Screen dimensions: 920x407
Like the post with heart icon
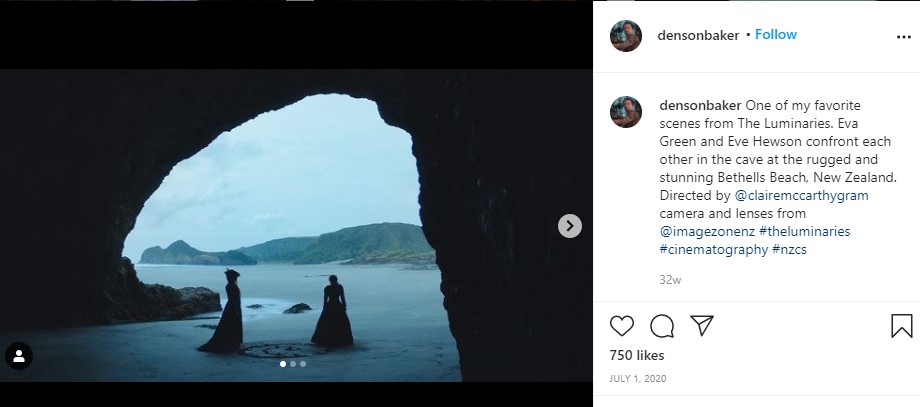pos(622,326)
